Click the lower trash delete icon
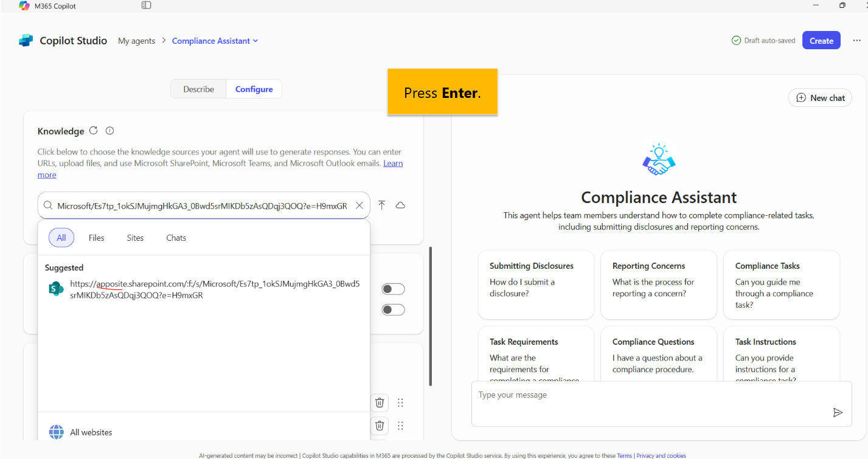The width and height of the screenshot is (868, 459). [x=380, y=426]
